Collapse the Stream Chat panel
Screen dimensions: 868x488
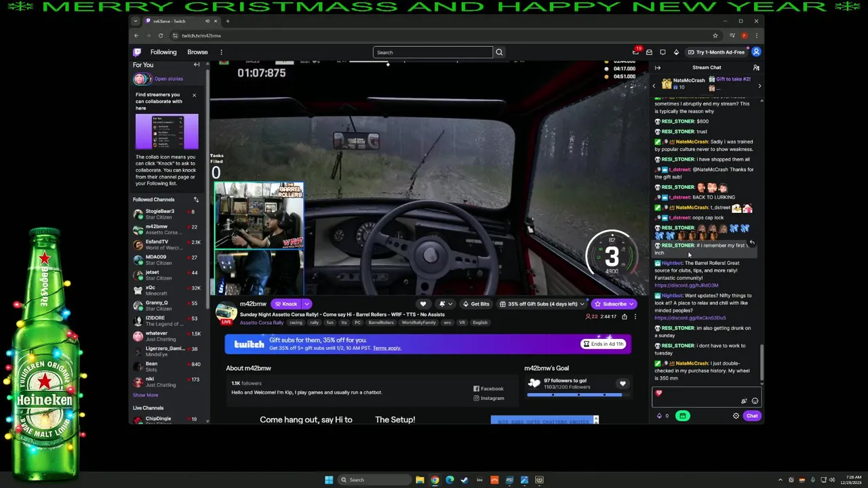point(657,68)
